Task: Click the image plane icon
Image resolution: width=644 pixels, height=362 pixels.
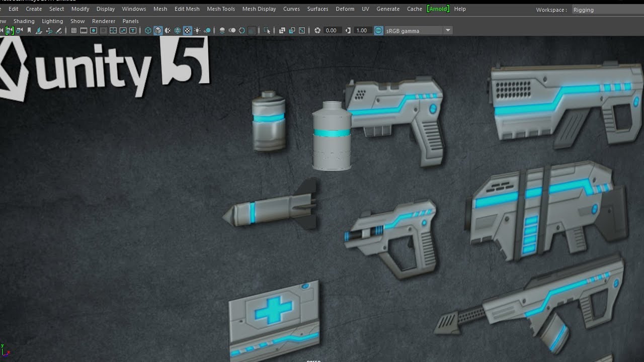Action: (39, 31)
